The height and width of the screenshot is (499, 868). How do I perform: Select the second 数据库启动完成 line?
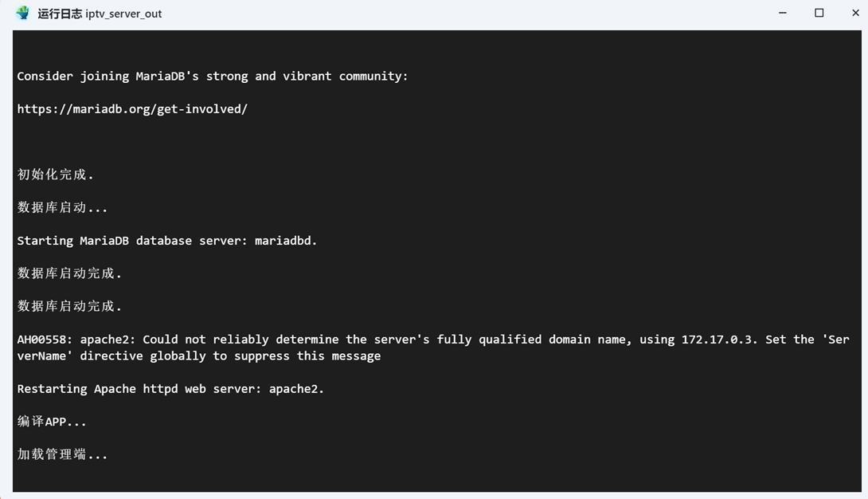coord(69,306)
